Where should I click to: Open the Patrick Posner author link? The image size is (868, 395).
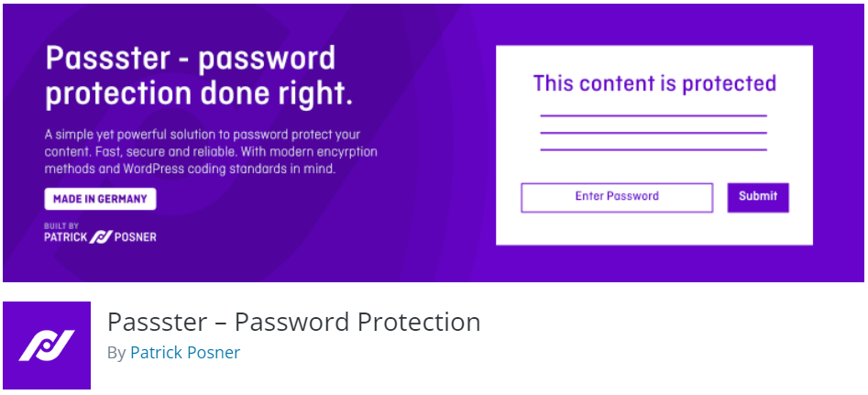[185, 353]
